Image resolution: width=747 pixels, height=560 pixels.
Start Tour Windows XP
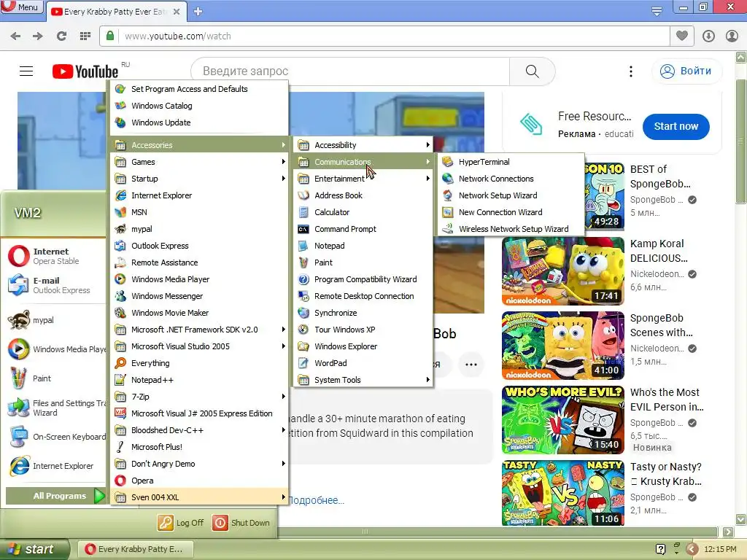pyautogui.click(x=363, y=330)
